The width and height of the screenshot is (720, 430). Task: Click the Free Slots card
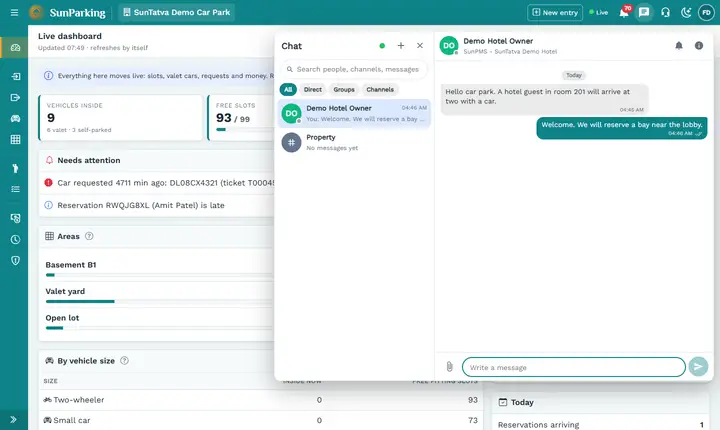[x=241, y=118]
